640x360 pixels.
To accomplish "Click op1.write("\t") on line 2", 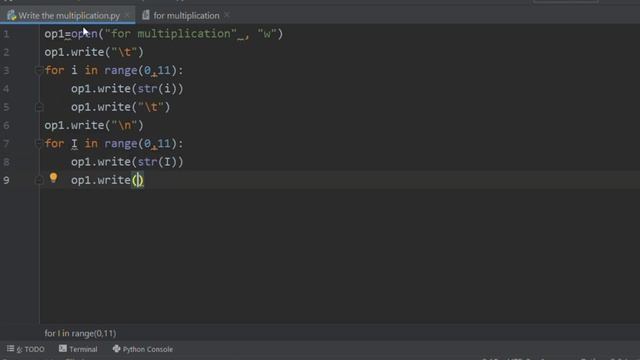I will coord(94,52).
